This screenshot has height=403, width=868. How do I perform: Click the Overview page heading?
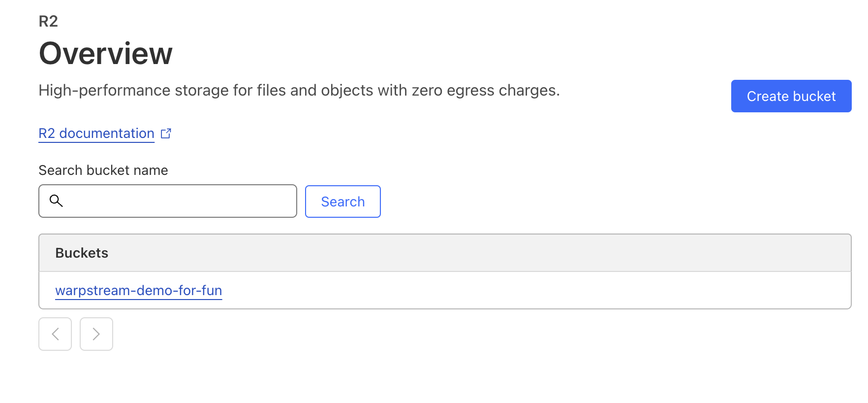pyautogui.click(x=106, y=53)
